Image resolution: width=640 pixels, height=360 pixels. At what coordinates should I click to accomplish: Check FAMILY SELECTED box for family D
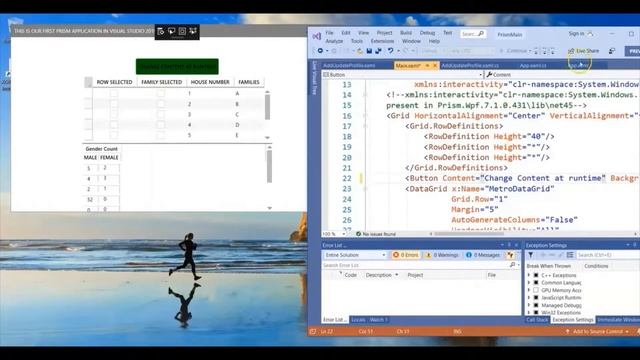[x=161, y=125]
